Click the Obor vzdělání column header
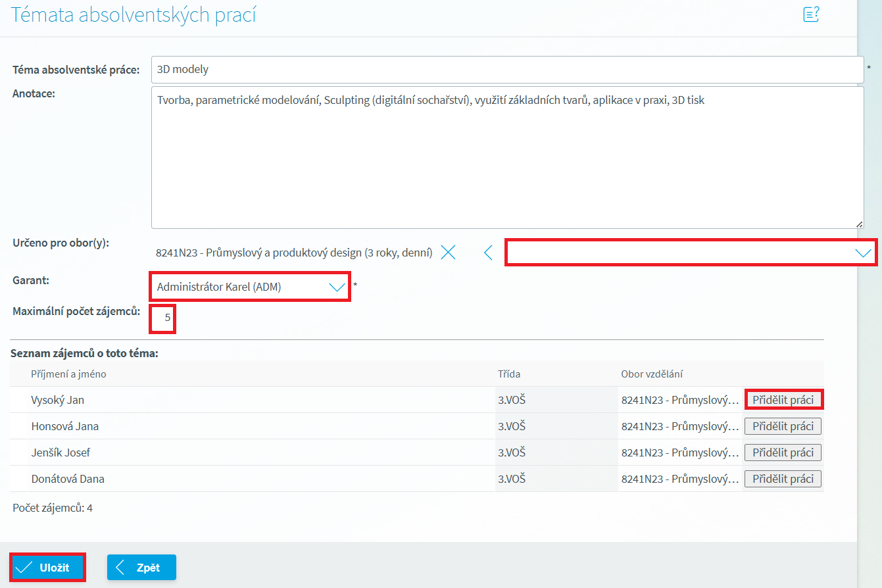This screenshot has height=588, width=882. click(x=651, y=374)
